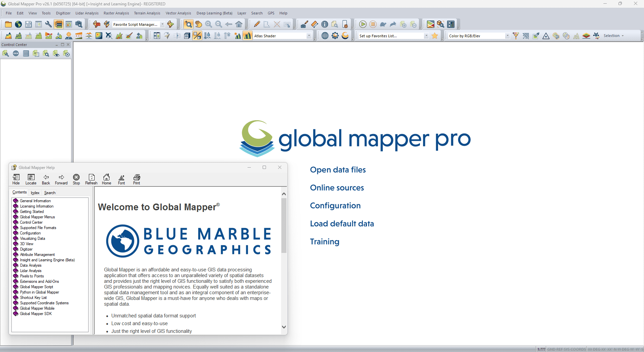Click the 3D View cube icon

tap(187, 36)
